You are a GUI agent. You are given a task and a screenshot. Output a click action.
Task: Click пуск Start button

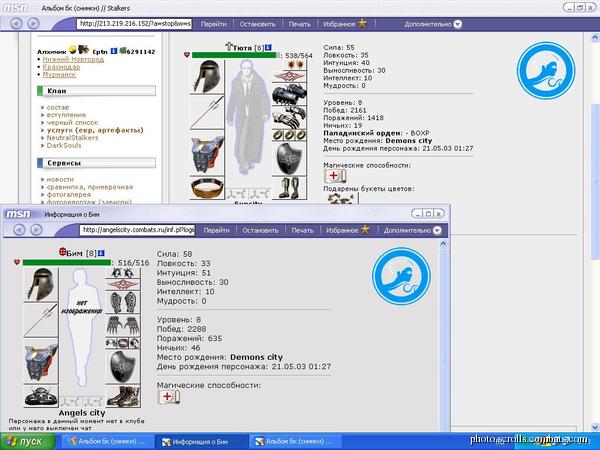click(28, 442)
